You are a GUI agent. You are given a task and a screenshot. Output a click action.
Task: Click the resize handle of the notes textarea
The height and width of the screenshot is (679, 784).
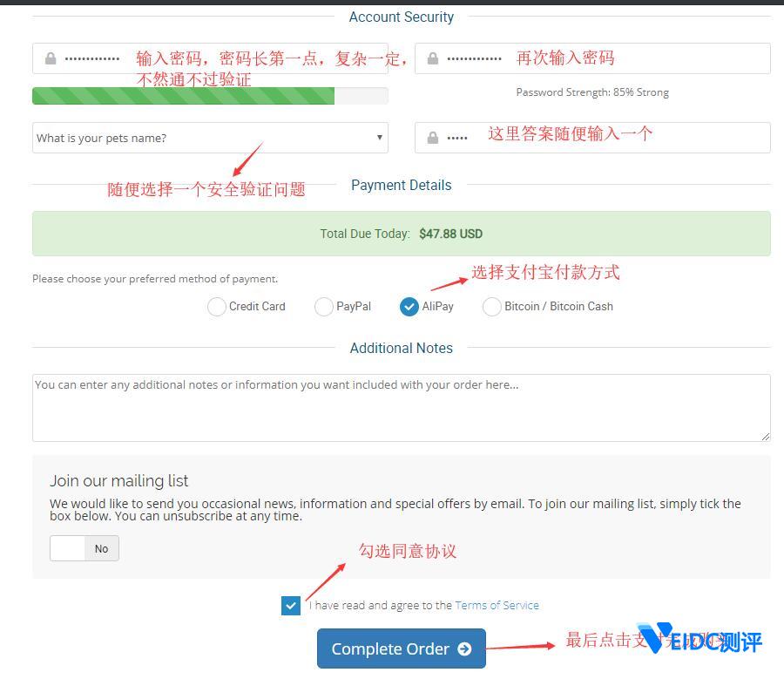[x=766, y=437]
